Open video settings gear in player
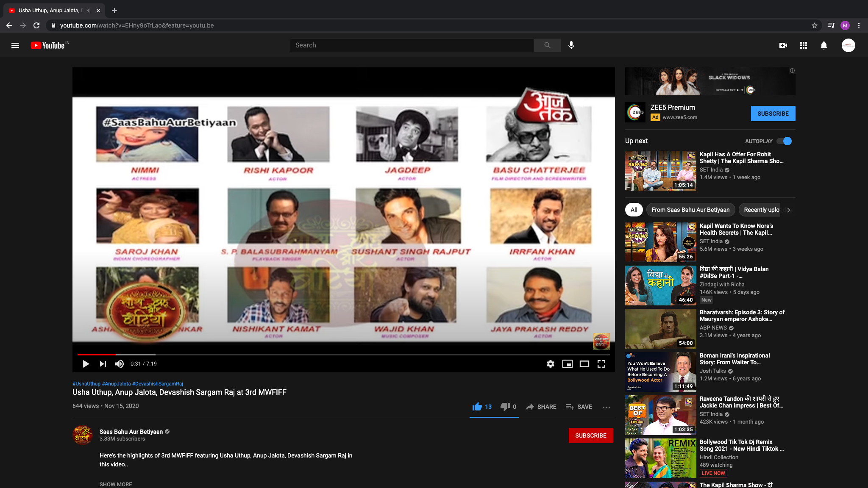The image size is (868, 488). [x=551, y=364]
